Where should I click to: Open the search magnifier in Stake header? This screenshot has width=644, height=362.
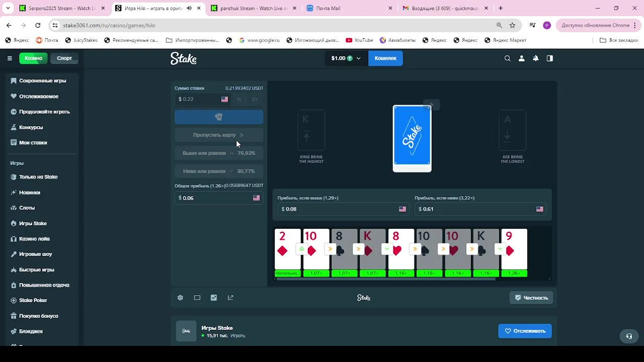pyautogui.click(x=507, y=58)
